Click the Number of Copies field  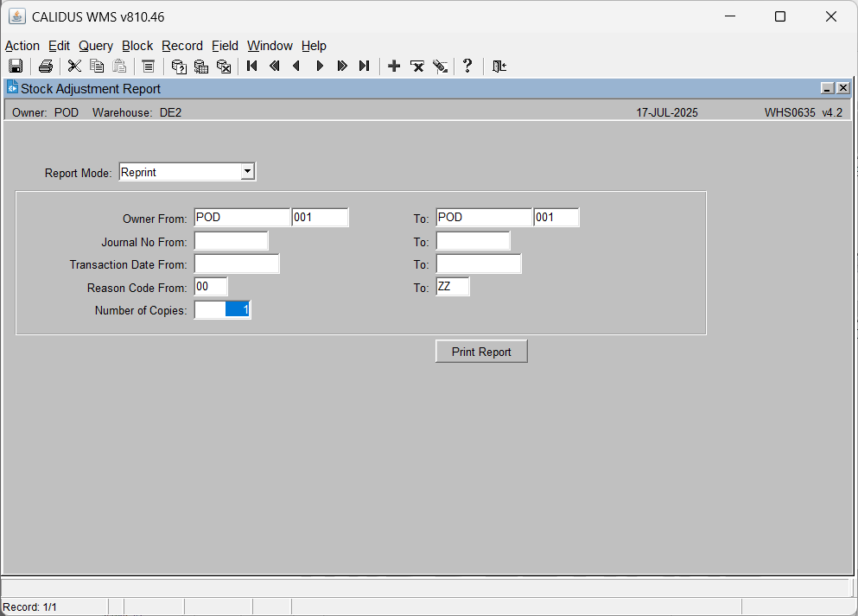(223, 309)
